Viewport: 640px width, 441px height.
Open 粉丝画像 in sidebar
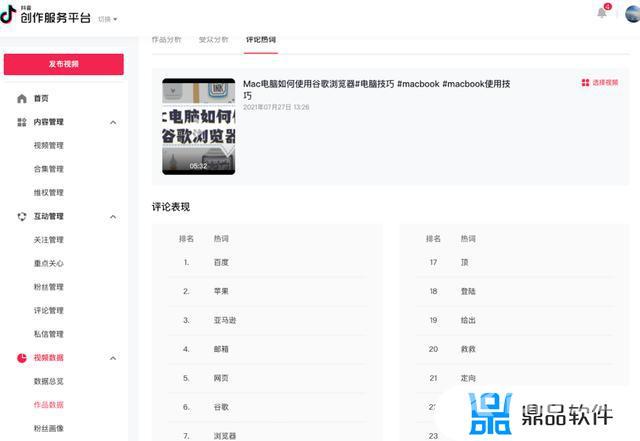(x=49, y=428)
